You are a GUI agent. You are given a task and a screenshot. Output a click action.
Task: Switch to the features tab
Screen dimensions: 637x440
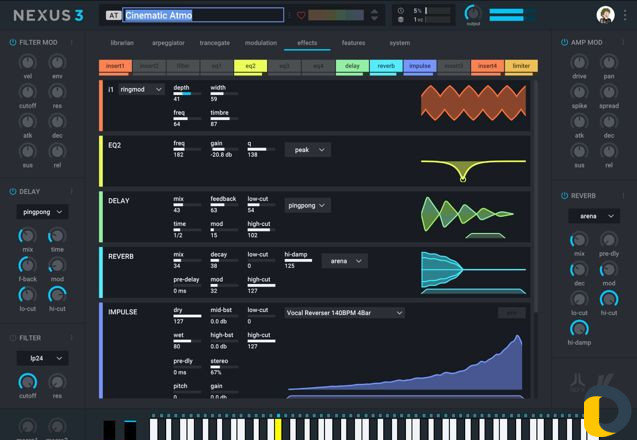353,43
